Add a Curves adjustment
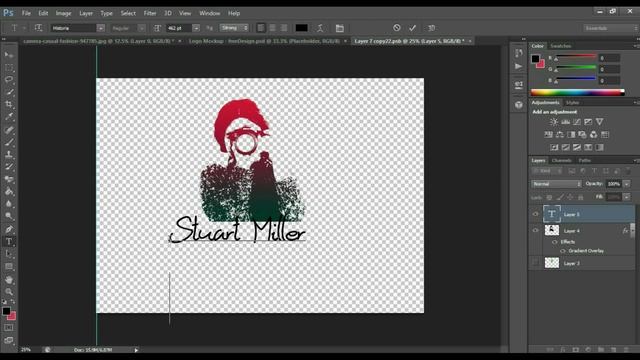Image resolution: width=640 pixels, height=360 pixels. [x=577, y=122]
